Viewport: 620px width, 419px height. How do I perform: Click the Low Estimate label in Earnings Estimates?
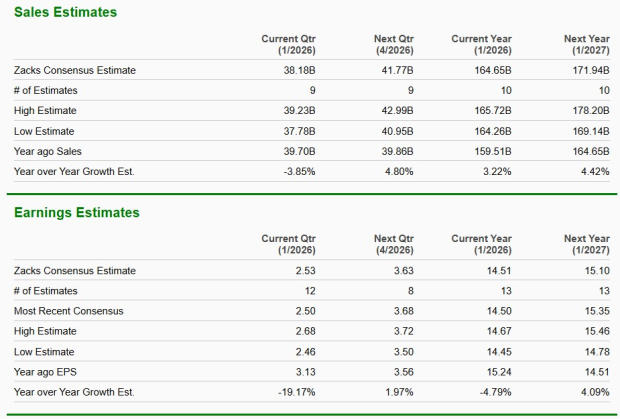click(x=45, y=351)
